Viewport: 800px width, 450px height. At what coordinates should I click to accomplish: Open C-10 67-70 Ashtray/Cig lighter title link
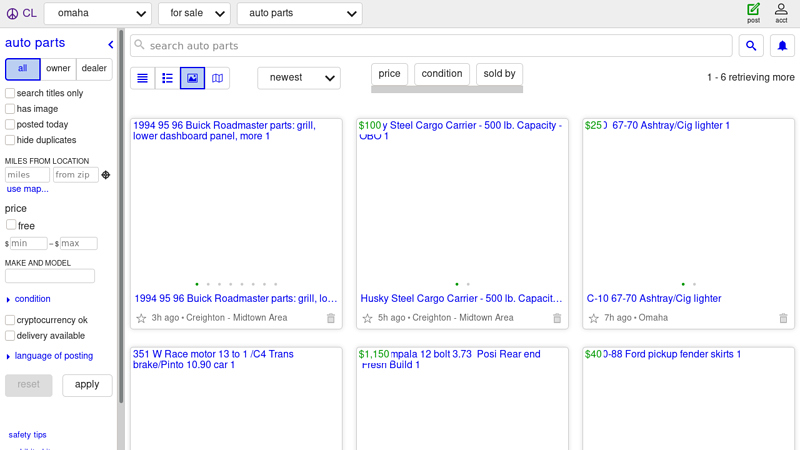pyautogui.click(x=654, y=298)
